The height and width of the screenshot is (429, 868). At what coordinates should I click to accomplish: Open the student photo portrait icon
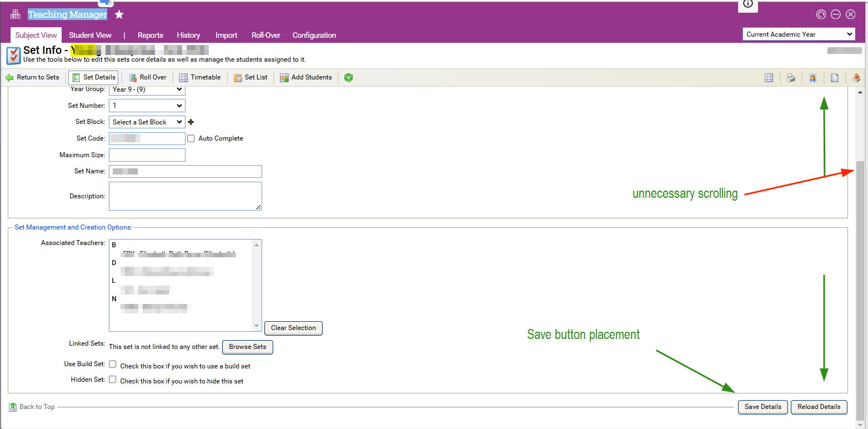[812, 78]
